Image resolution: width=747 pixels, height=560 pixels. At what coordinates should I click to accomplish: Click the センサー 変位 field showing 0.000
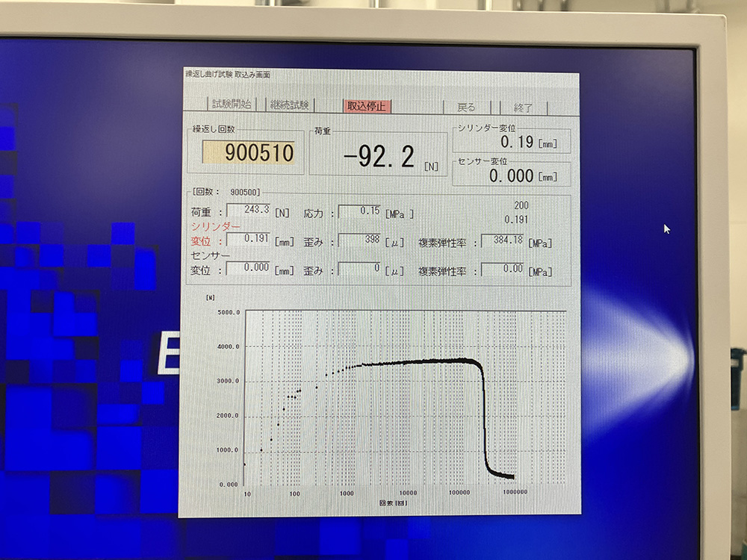[x=249, y=269]
